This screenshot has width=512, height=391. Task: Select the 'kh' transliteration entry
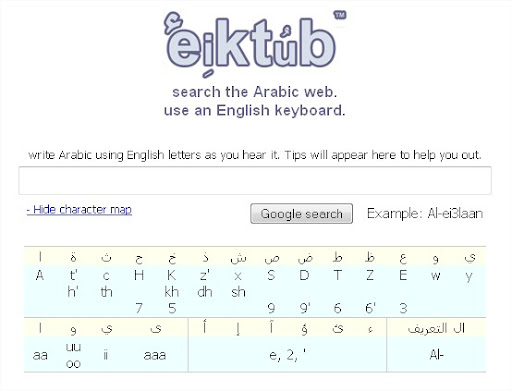point(172,292)
